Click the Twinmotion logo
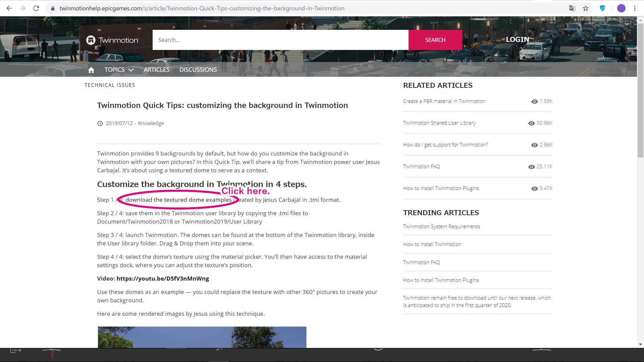The image size is (644, 362). pos(112,40)
